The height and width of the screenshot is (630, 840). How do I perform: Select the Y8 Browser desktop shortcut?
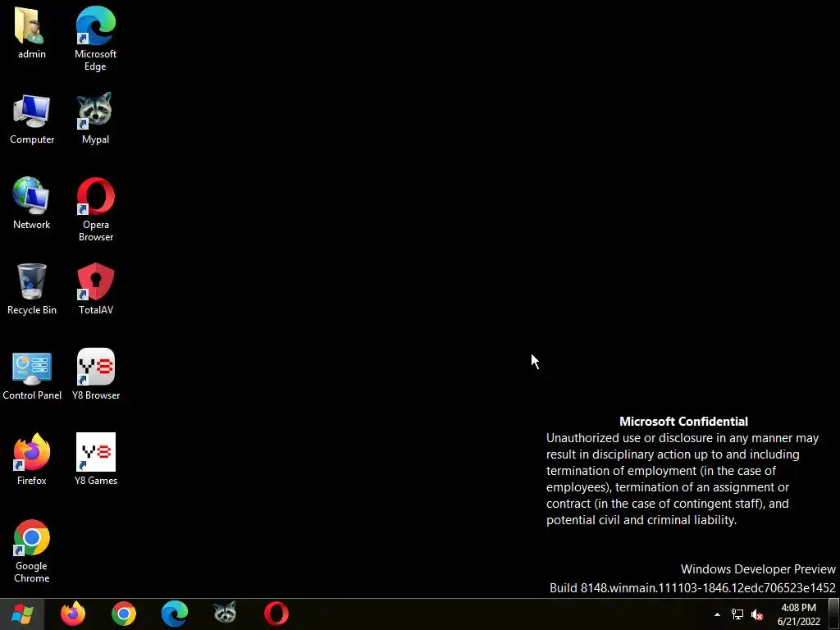pyautogui.click(x=95, y=374)
